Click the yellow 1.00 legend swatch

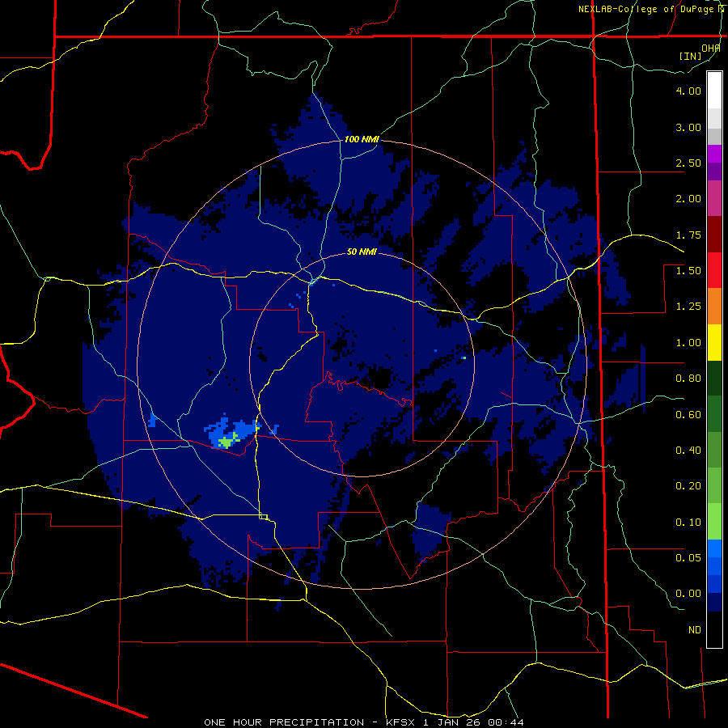pos(714,342)
